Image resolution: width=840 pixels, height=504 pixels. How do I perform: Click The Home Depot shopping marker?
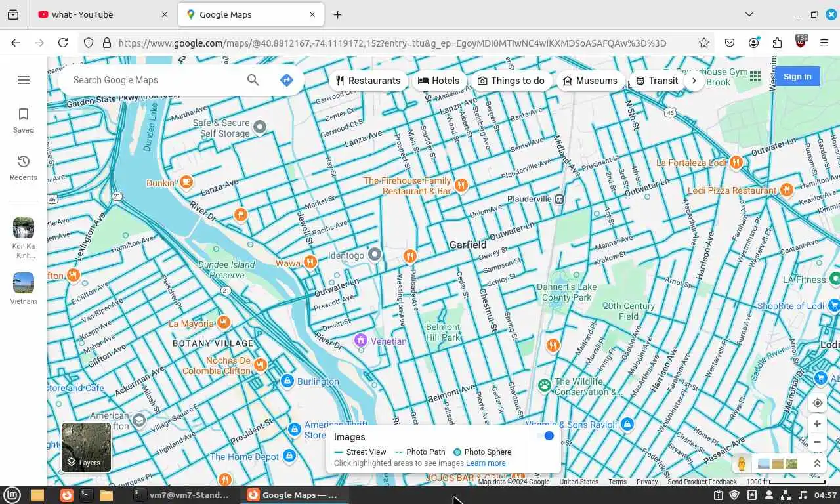coord(289,455)
